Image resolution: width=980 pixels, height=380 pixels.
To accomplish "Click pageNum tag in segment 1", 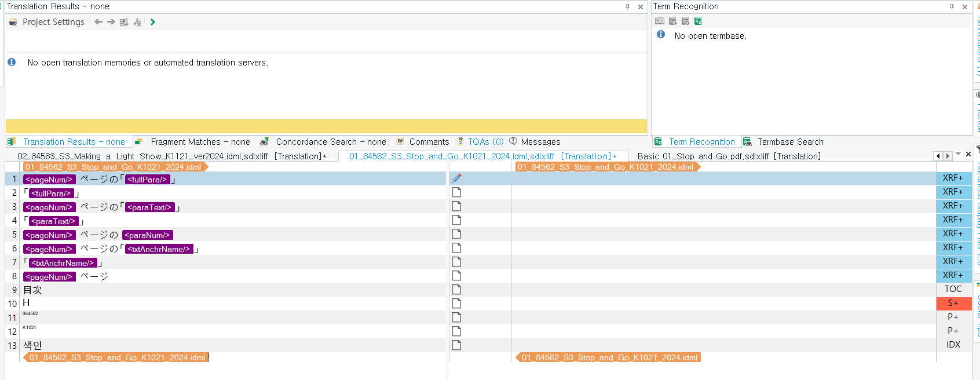I will tap(49, 180).
